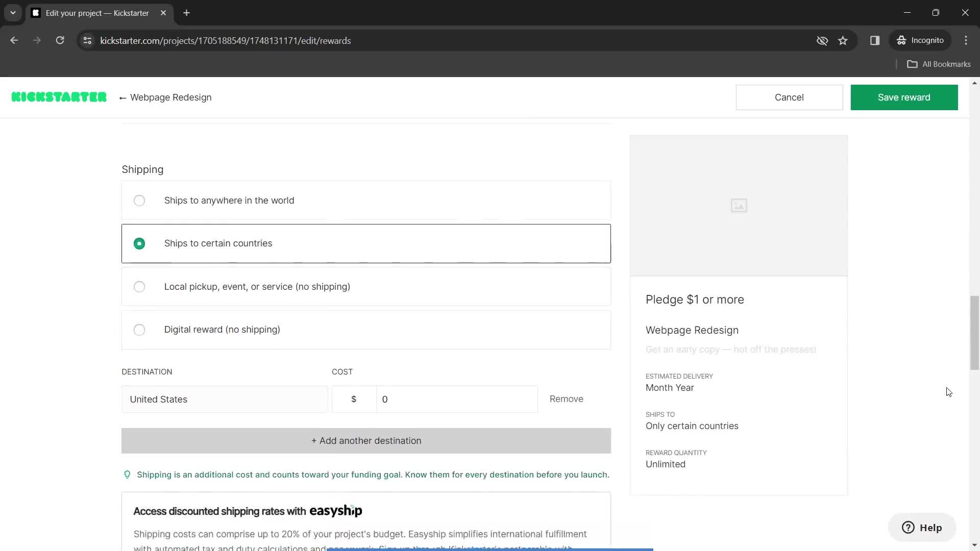Select Ships to certain countries option
980x551 pixels.
140,243
